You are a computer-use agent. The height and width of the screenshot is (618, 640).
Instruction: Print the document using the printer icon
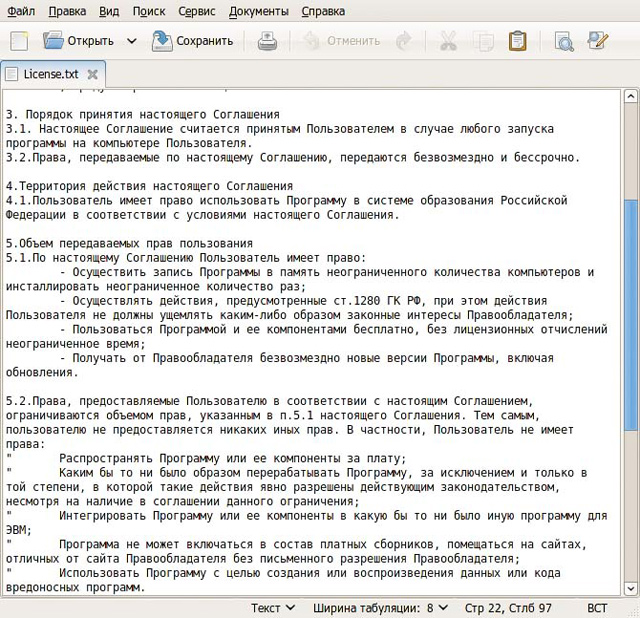(267, 41)
